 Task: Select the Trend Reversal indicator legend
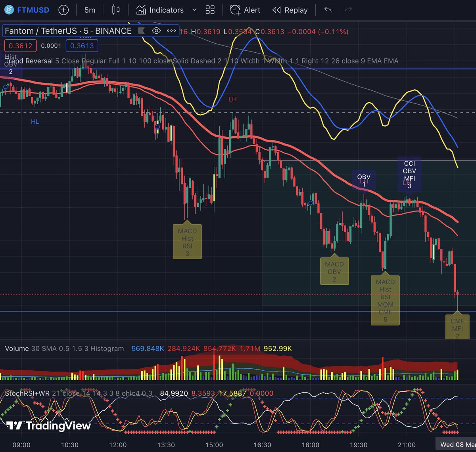click(x=29, y=61)
